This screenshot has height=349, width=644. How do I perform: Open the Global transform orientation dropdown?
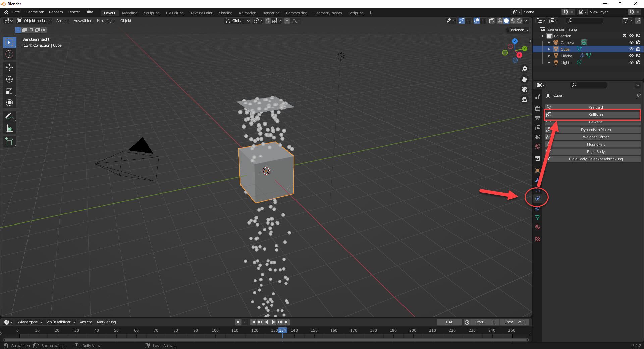237,21
